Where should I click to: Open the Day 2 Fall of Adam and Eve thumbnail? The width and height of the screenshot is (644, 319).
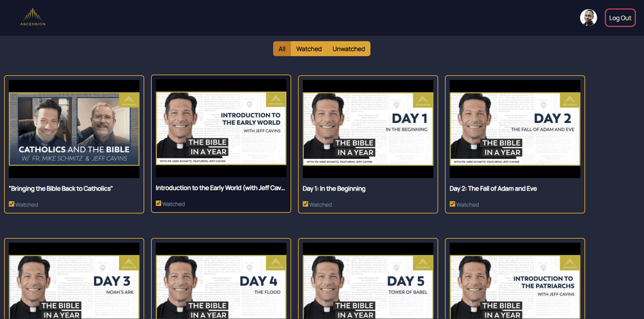(515, 129)
